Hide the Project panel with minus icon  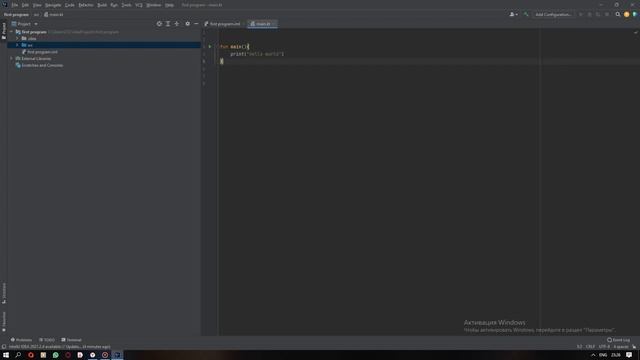196,24
